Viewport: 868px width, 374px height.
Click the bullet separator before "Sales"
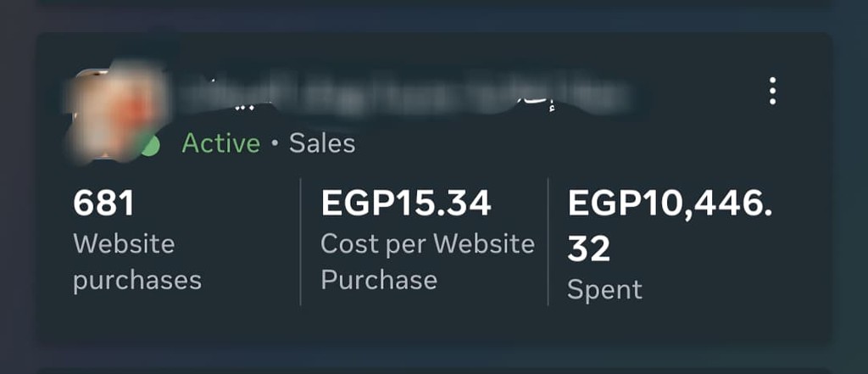[x=275, y=144]
